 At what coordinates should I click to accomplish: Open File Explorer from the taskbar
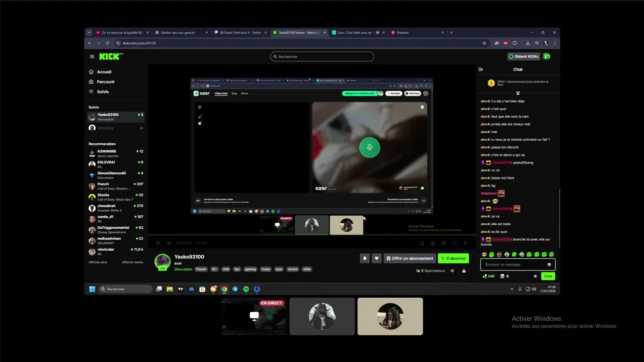click(170, 289)
